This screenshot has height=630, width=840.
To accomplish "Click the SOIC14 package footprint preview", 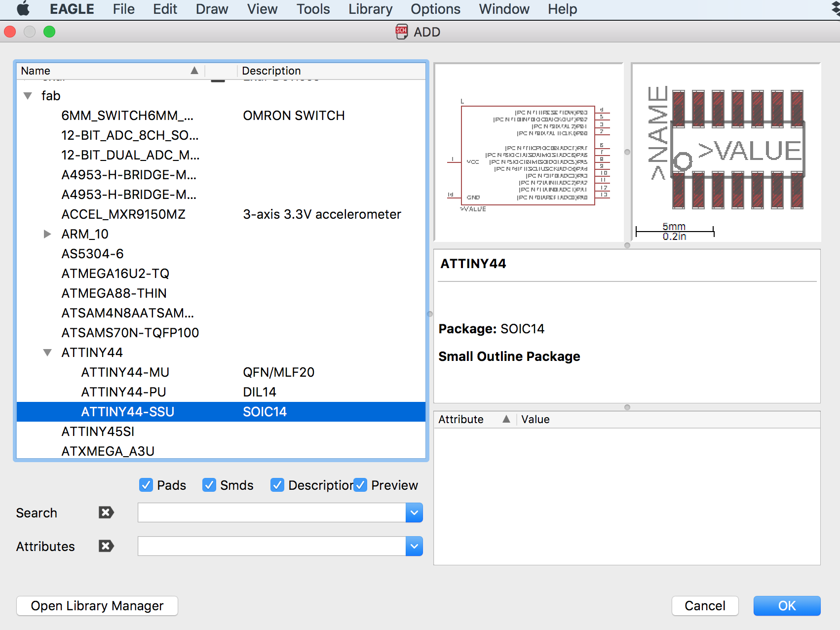I will [726, 153].
